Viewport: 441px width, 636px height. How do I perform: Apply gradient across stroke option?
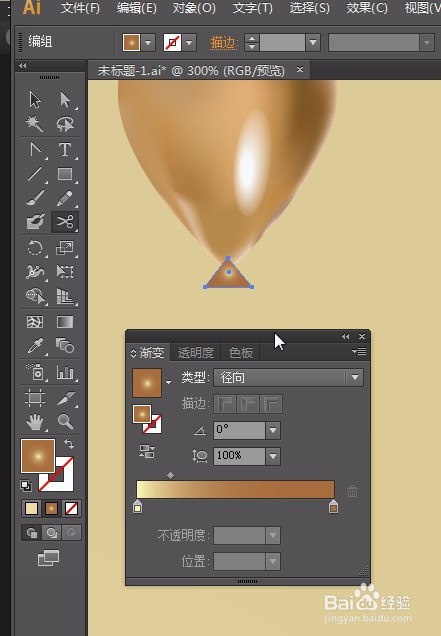click(271, 404)
